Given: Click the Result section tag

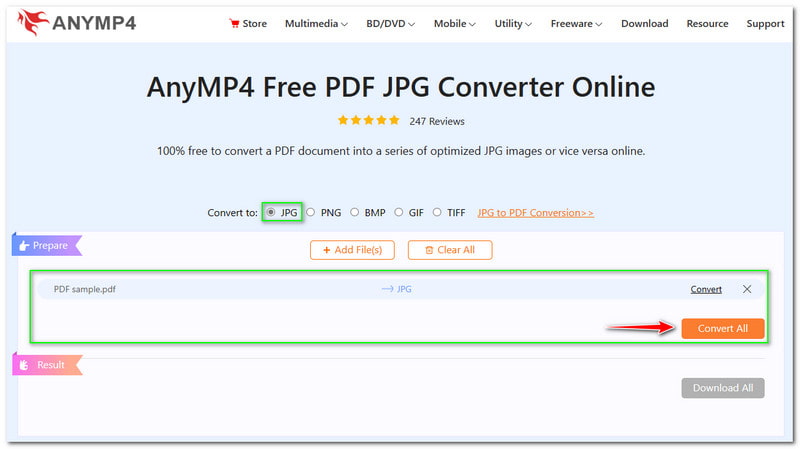Looking at the screenshot, I should click(x=47, y=365).
